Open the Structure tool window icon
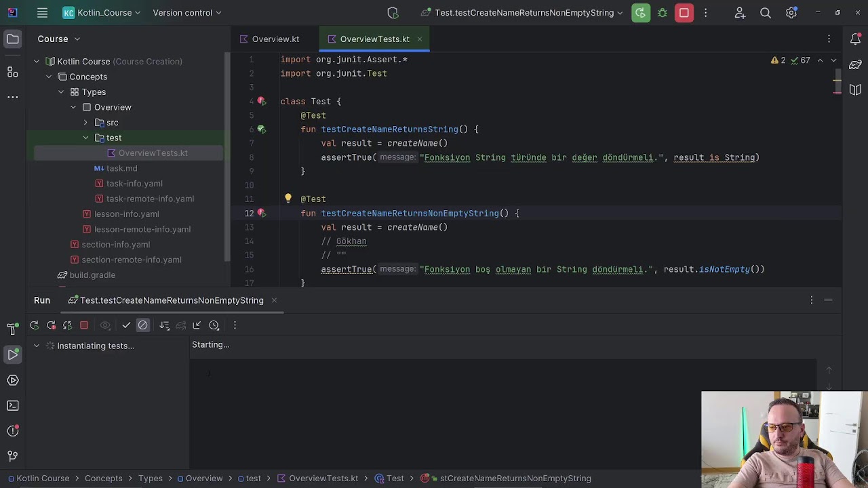868x488 pixels. pyautogui.click(x=13, y=71)
